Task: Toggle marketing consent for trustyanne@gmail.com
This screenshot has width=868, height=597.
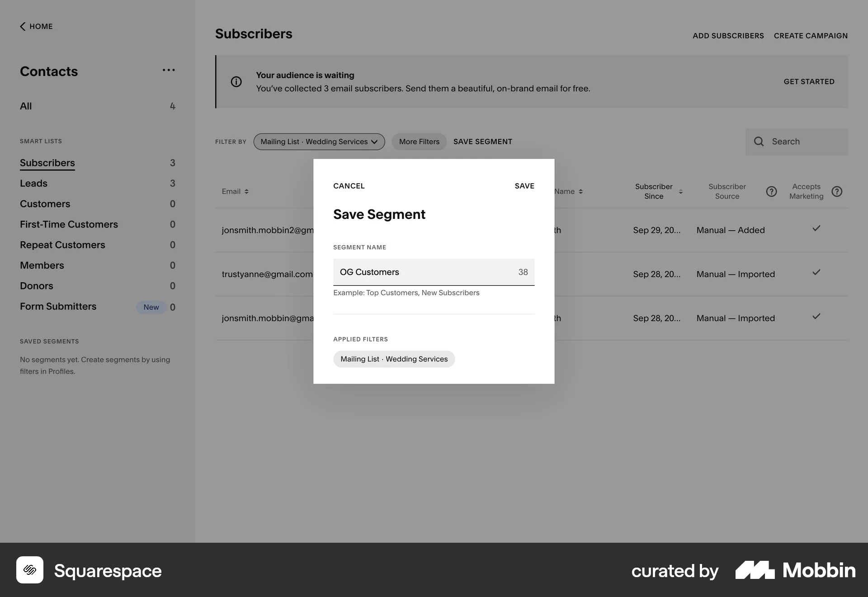Action: tap(816, 273)
